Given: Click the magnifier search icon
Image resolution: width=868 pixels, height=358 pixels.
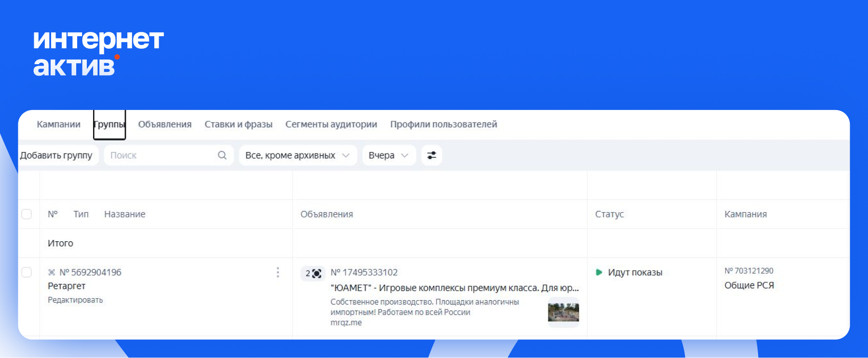Looking at the screenshot, I should (x=222, y=155).
